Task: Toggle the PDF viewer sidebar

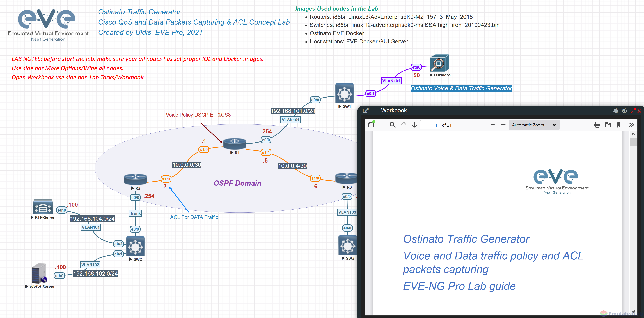Action: point(371,125)
